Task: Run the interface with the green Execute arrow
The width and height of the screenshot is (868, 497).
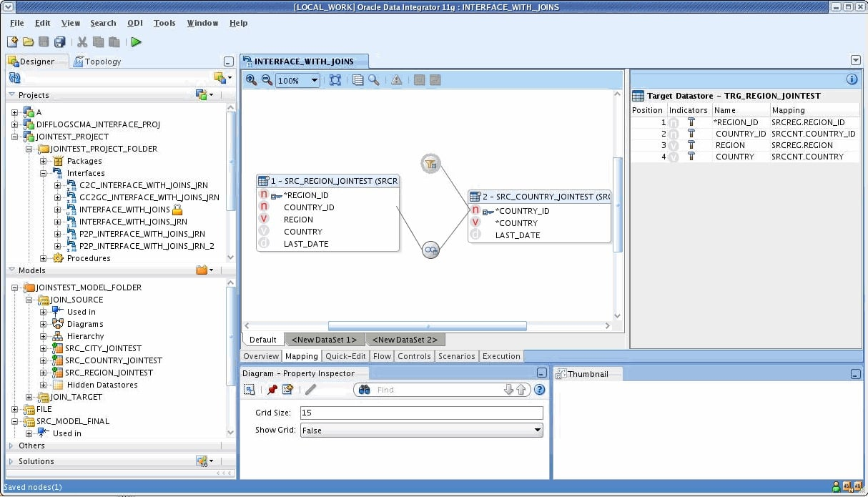Action: click(x=137, y=41)
